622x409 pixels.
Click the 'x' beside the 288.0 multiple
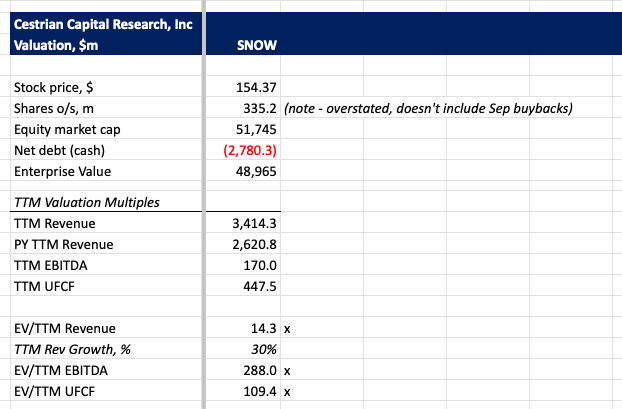[x=287, y=371]
